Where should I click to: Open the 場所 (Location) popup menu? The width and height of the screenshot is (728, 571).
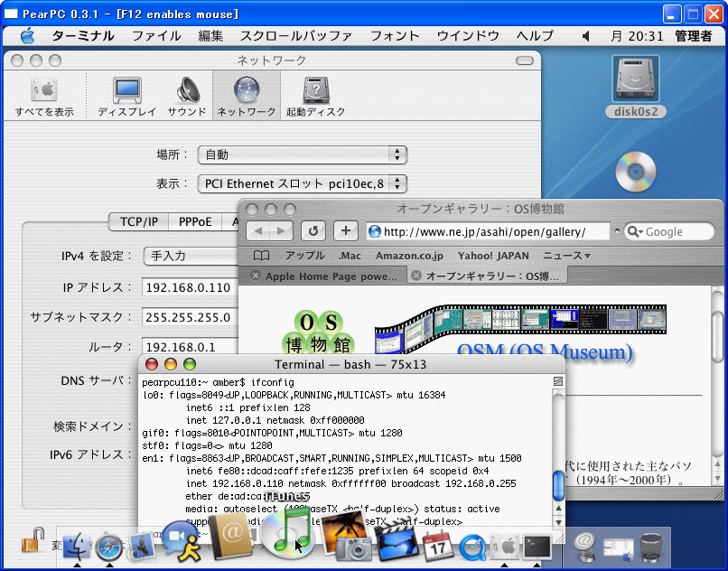coord(303,154)
